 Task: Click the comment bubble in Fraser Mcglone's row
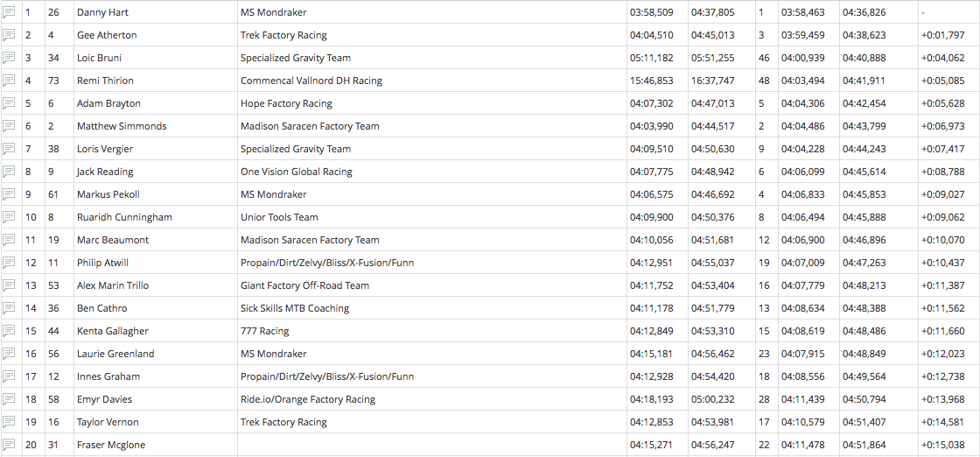point(10,445)
